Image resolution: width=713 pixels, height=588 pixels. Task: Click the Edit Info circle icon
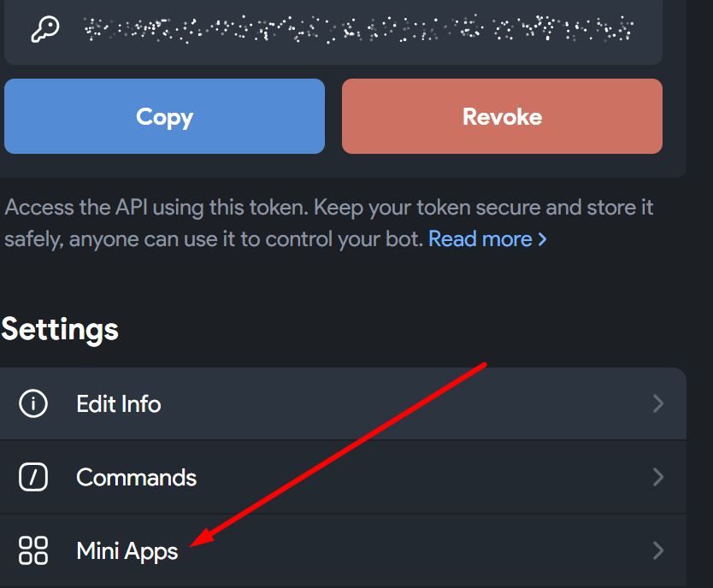tap(33, 403)
